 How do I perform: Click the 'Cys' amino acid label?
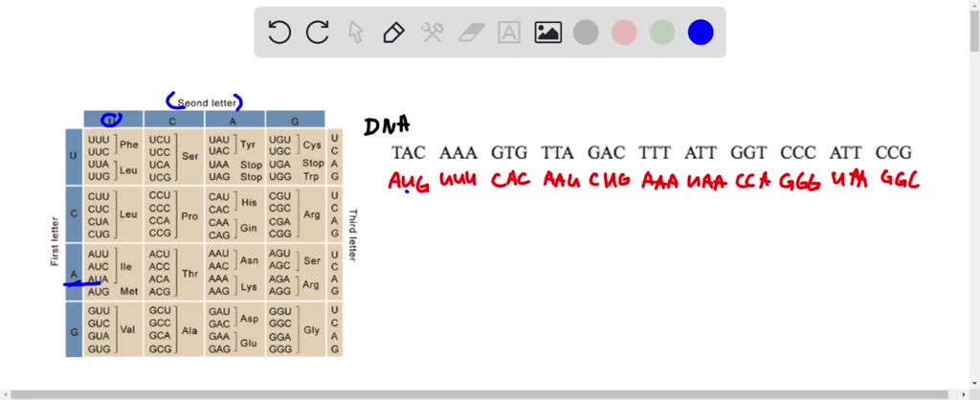[312, 144]
